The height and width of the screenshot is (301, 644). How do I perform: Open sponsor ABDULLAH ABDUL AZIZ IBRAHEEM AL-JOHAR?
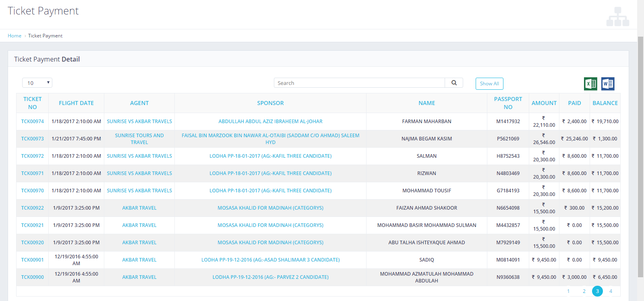270,122
